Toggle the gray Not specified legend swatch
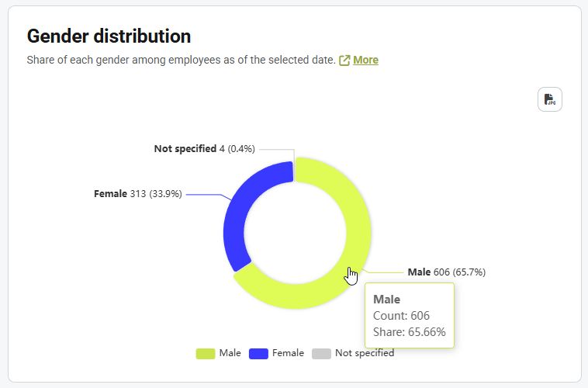The height and width of the screenshot is (388, 588). tap(321, 354)
